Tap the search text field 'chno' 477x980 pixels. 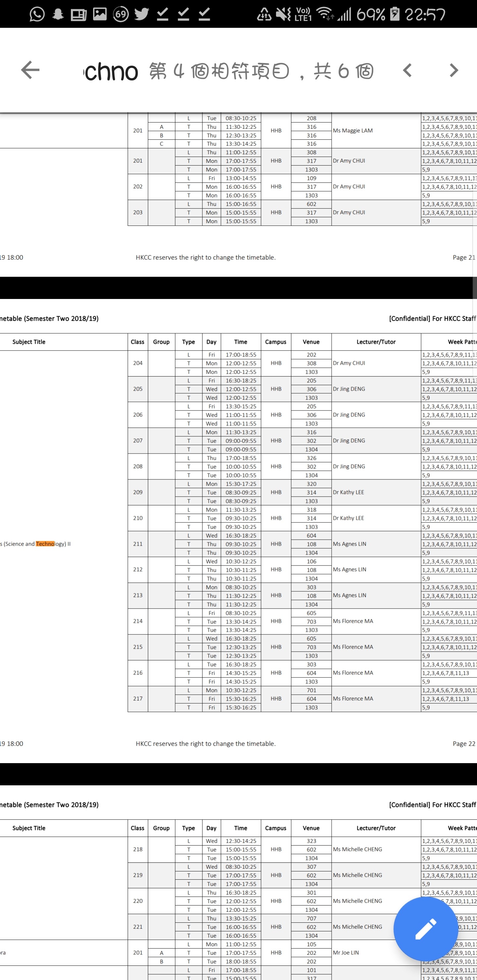(x=111, y=71)
